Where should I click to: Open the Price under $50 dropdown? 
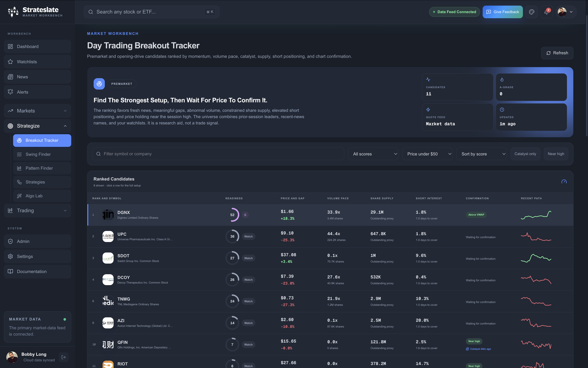427,154
